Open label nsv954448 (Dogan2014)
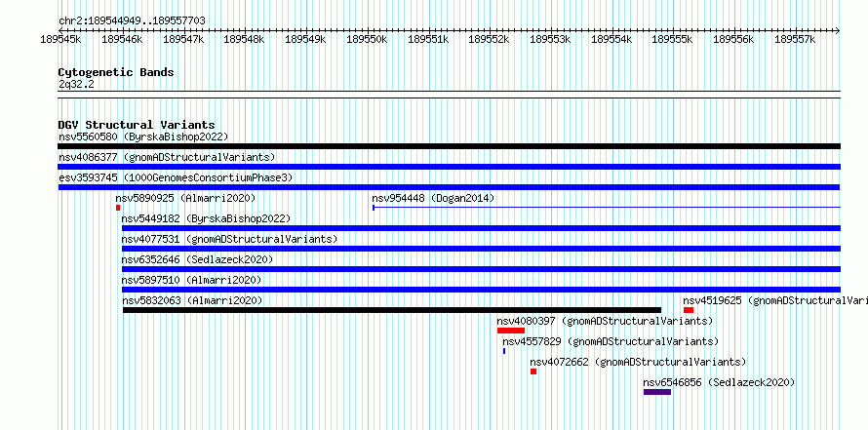 [x=433, y=198]
